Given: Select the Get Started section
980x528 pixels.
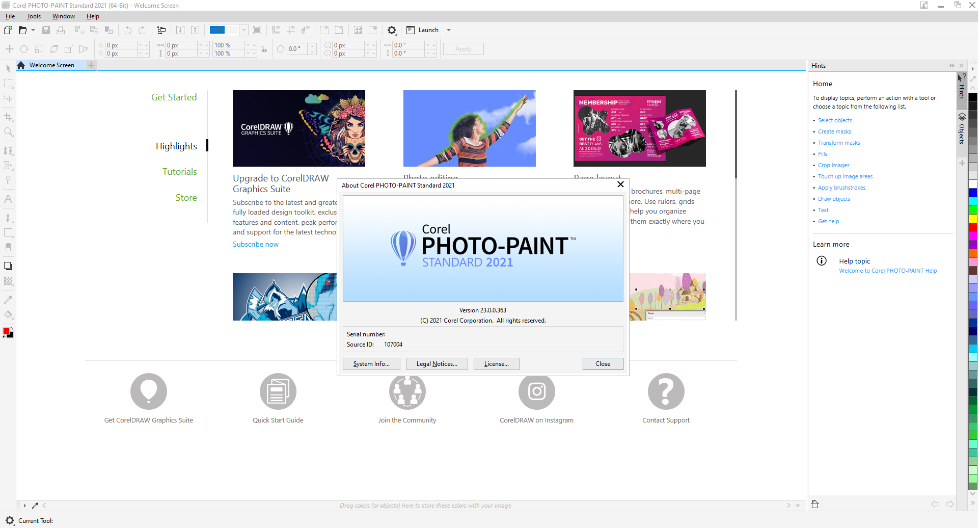Looking at the screenshot, I should tap(174, 97).
